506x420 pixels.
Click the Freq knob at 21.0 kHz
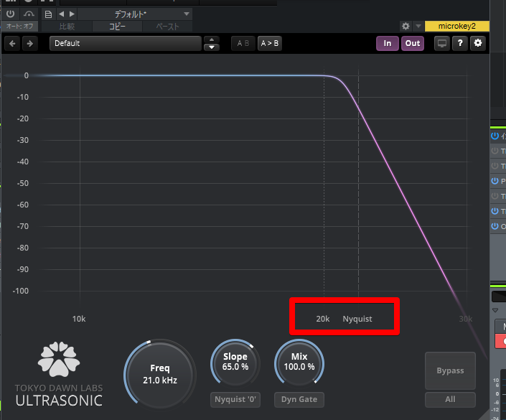pos(159,373)
